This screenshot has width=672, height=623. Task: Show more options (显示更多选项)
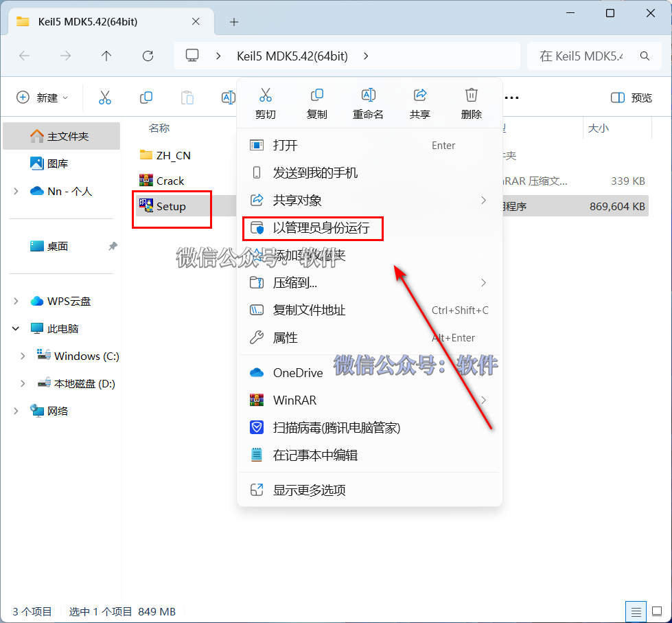click(x=369, y=490)
